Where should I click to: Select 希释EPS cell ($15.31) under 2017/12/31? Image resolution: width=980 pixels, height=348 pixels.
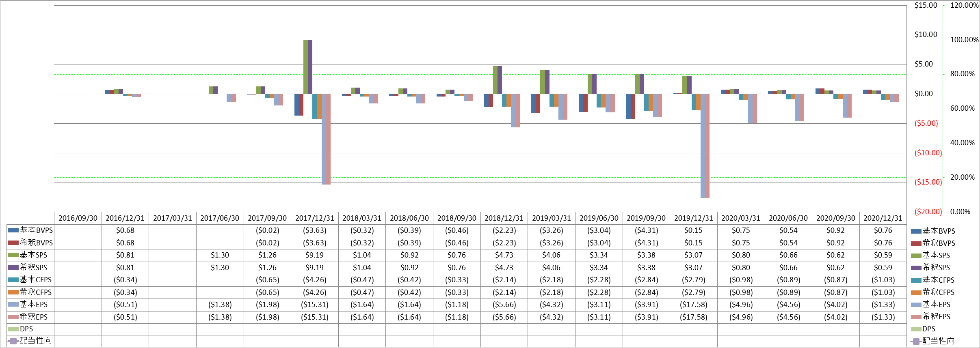(x=315, y=317)
